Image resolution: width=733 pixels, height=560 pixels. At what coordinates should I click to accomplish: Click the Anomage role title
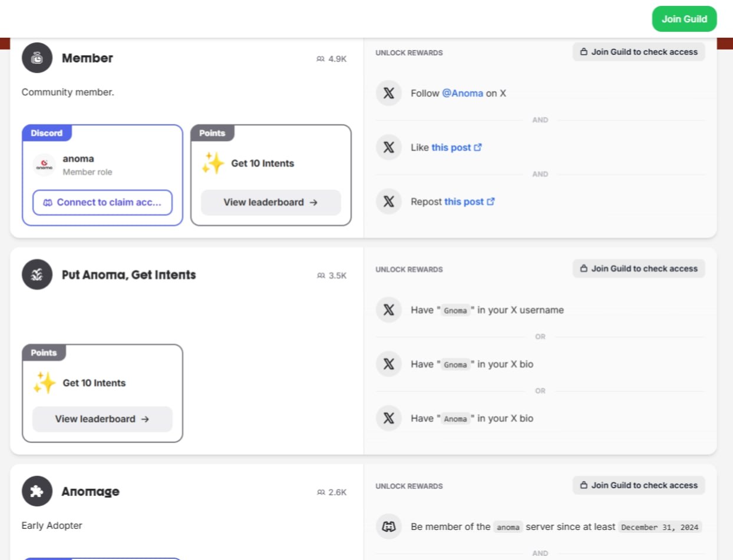91,491
